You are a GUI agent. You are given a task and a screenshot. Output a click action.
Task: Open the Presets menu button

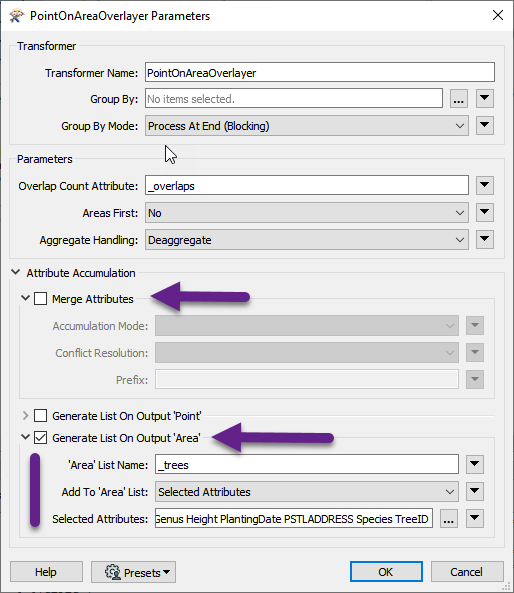click(133, 572)
